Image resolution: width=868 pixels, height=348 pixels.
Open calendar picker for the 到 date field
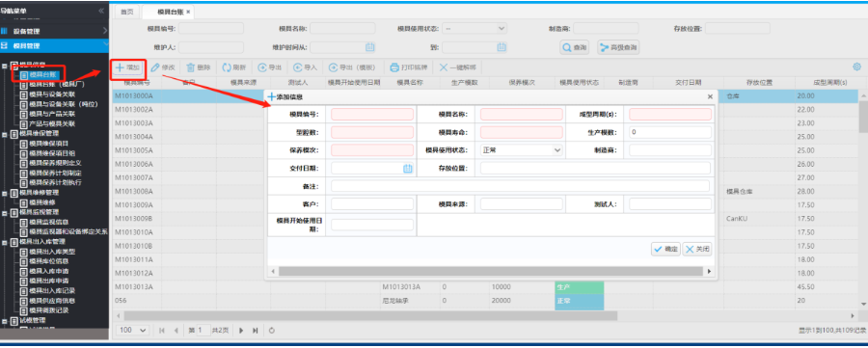[502, 47]
